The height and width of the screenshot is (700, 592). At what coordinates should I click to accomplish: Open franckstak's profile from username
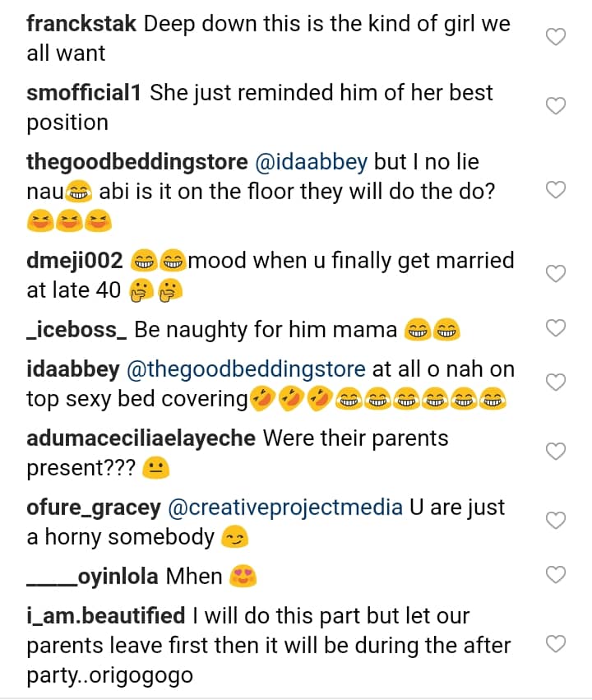coord(82,23)
